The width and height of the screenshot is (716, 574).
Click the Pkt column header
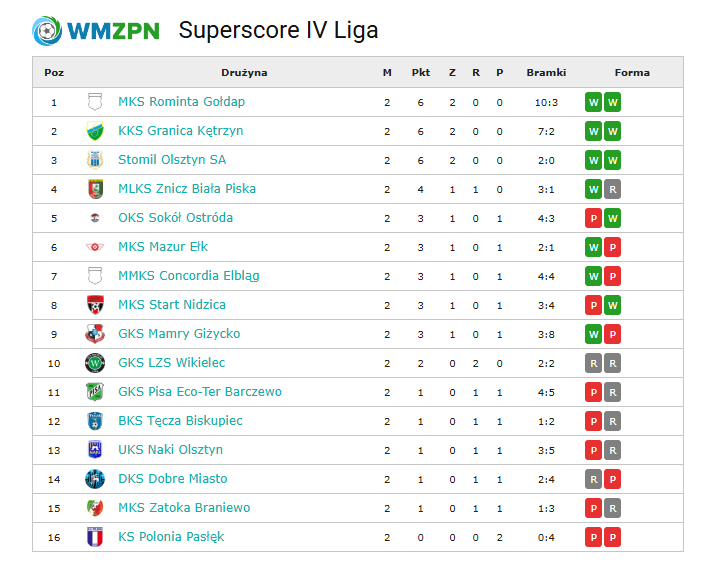[x=421, y=73]
